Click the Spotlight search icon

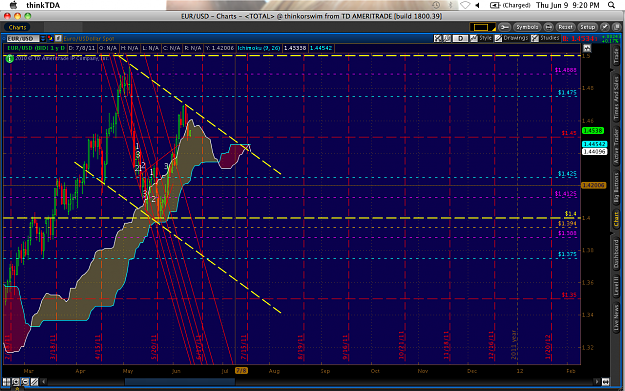(x=611, y=5)
